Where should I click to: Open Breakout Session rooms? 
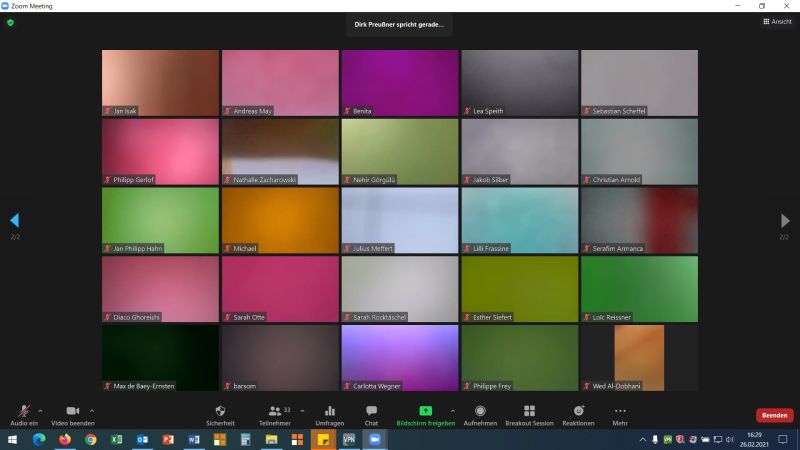coord(529,414)
